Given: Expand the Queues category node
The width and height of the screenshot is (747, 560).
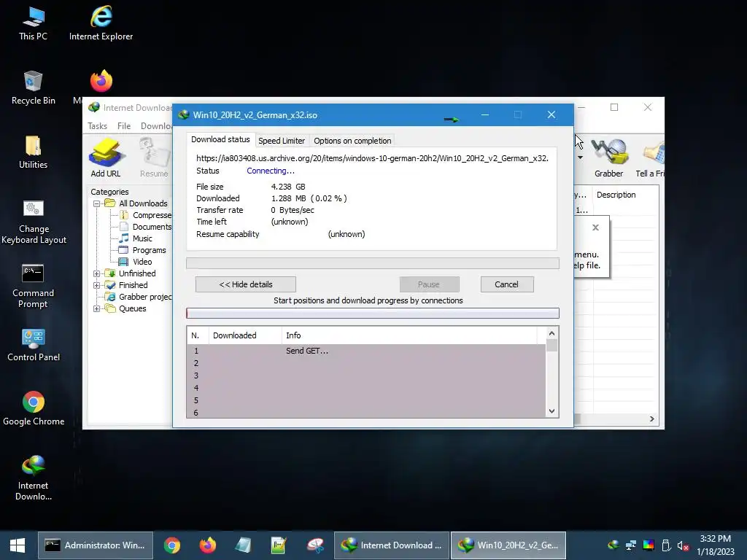Looking at the screenshot, I should [96, 308].
